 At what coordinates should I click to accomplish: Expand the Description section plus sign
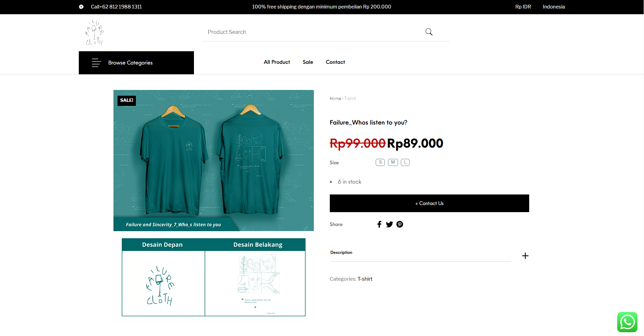(525, 256)
